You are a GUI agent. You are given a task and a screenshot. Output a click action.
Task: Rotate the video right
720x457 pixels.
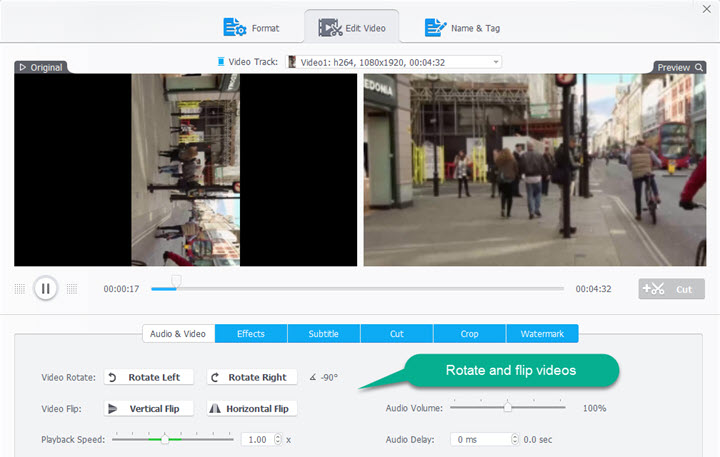click(252, 377)
